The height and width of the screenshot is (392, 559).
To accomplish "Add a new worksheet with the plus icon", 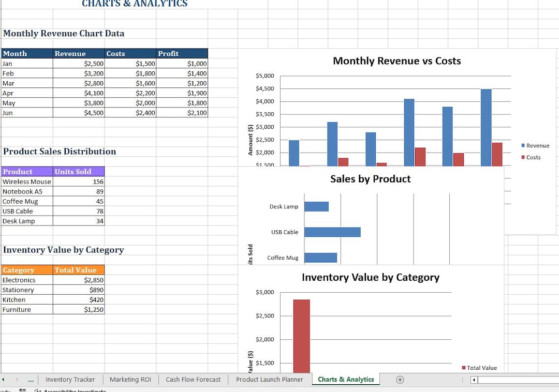I will click(x=400, y=379).
